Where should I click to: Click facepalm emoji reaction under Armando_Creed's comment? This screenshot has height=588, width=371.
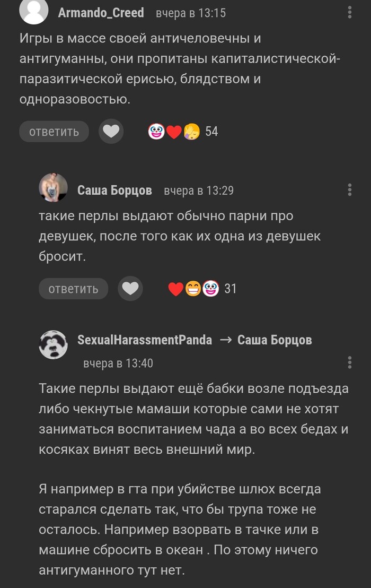(x=191, y=132)
